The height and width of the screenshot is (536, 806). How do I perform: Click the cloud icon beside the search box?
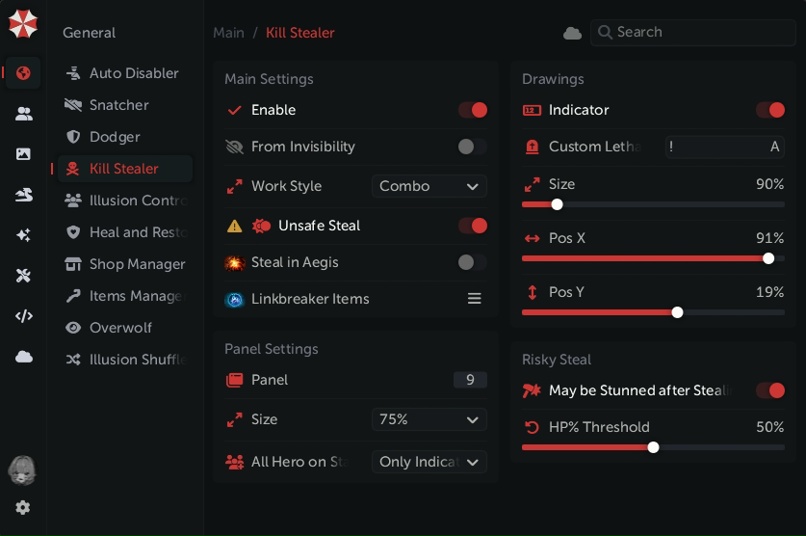572,33
